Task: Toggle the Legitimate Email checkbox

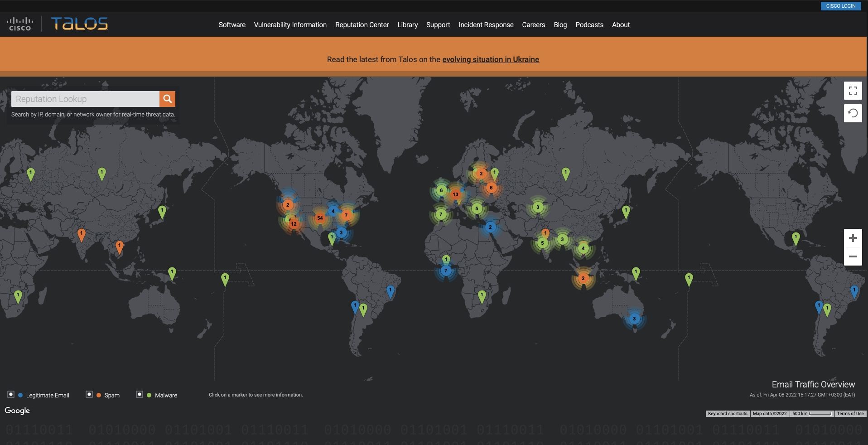Action: click(x=11, y=394)
